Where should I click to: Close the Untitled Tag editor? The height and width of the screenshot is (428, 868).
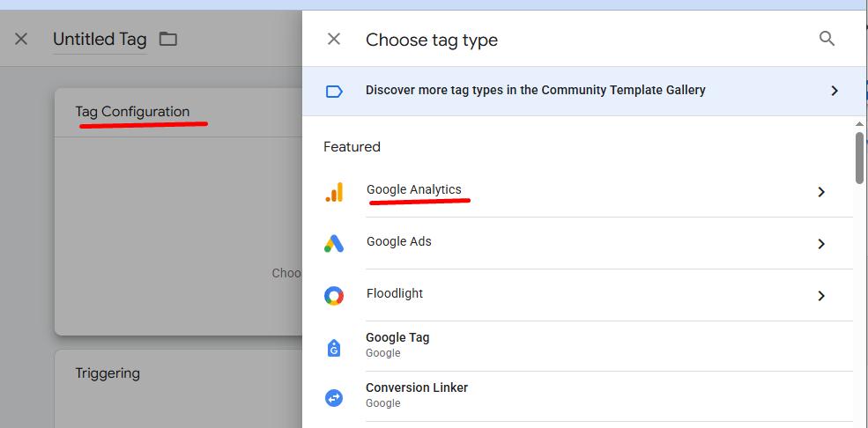[21, 40]
